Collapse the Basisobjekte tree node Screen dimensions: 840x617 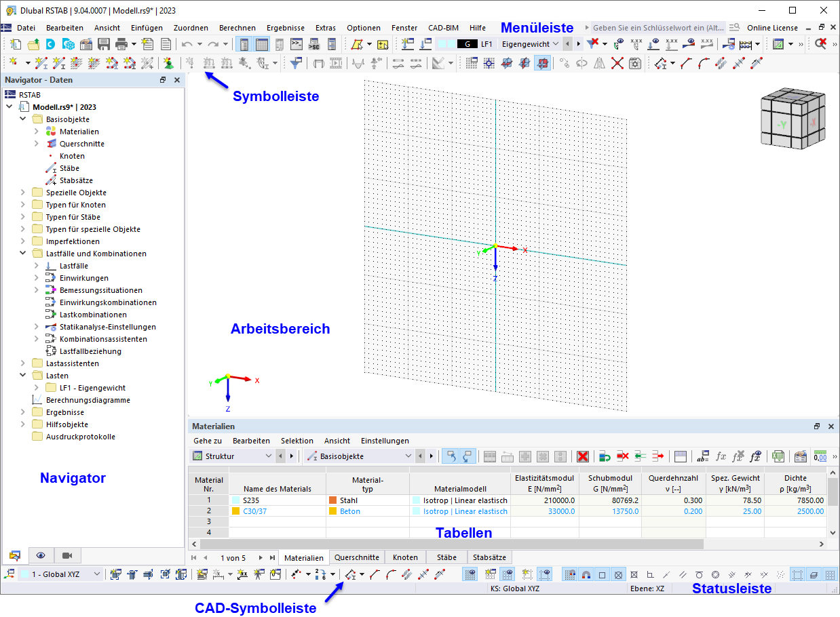22,119
